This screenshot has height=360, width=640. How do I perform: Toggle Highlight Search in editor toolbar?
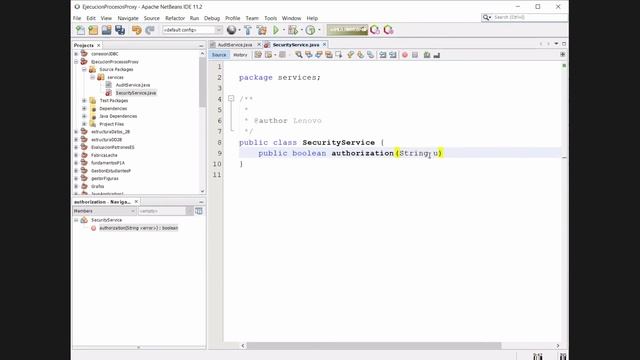pyautogui.click(x=329, y=55)
